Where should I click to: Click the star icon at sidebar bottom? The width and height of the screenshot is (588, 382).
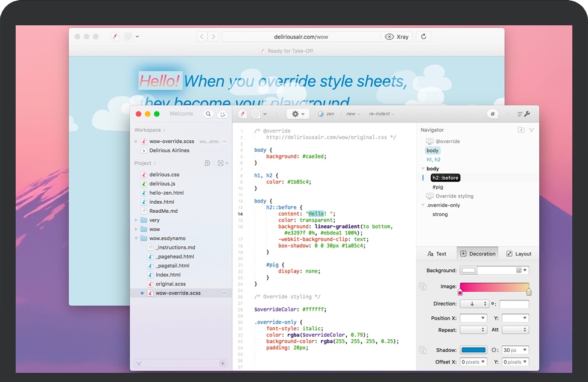[x=223, y=363]
